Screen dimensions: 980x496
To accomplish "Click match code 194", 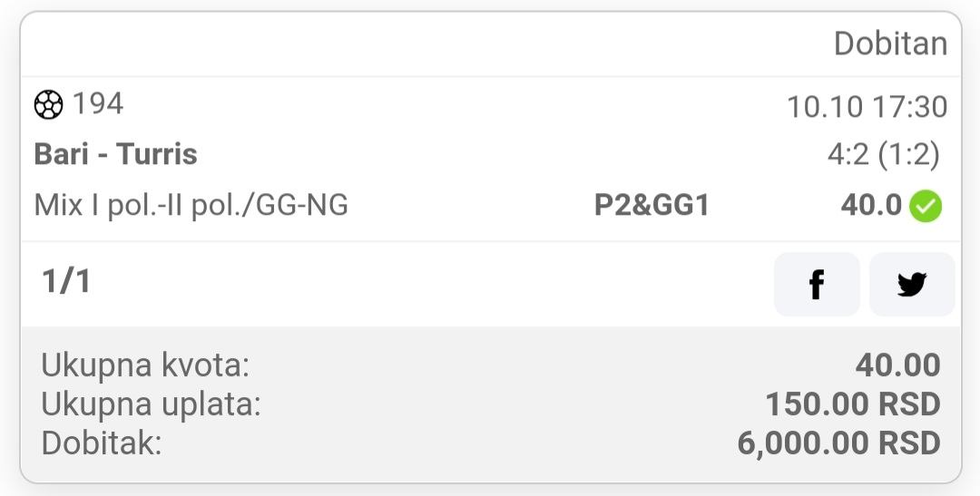I will tap(98, 104).
